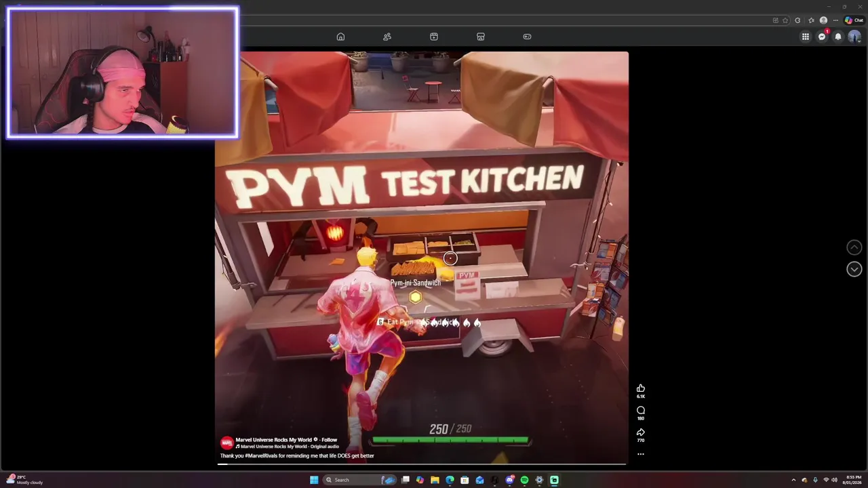Open Edge Settings and more menu
This screenshot has height=488, width=868.
tap(835, 20)
